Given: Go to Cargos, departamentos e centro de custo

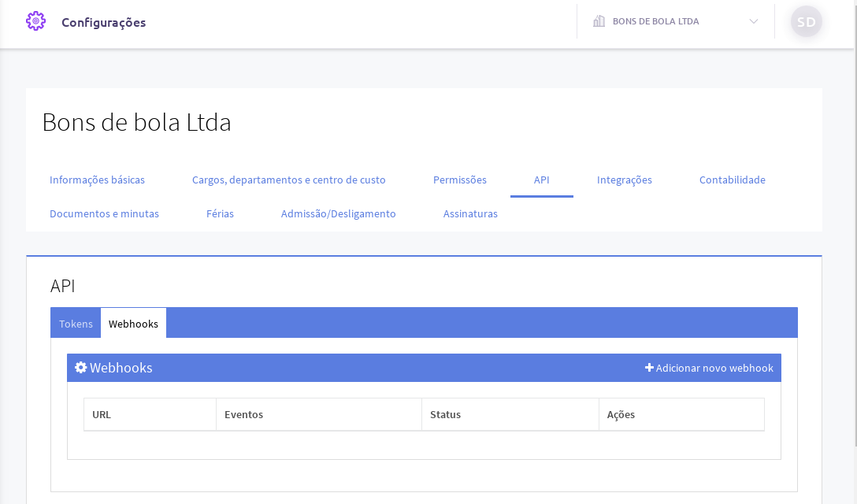Looking at the screenshot, I should click(x=288, y=180).
